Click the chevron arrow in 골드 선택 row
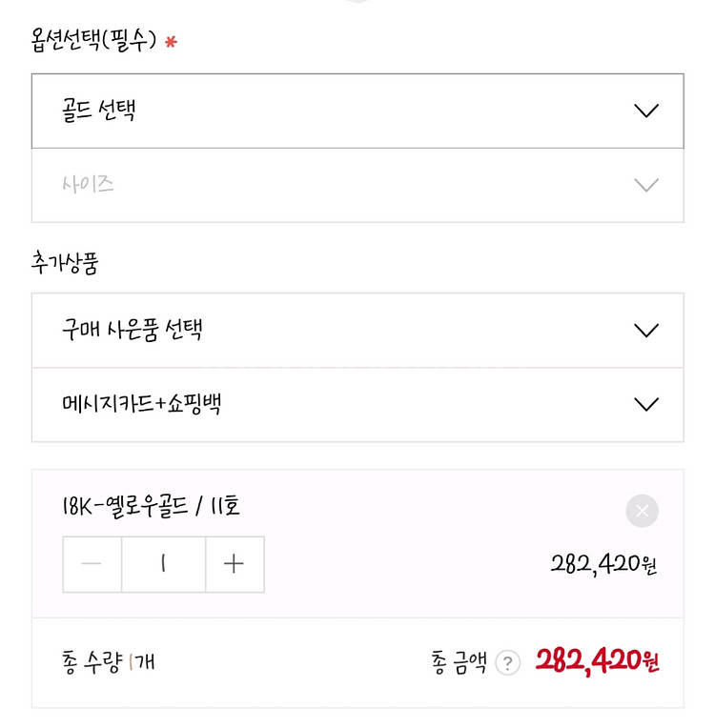 (x=646, y=111)
